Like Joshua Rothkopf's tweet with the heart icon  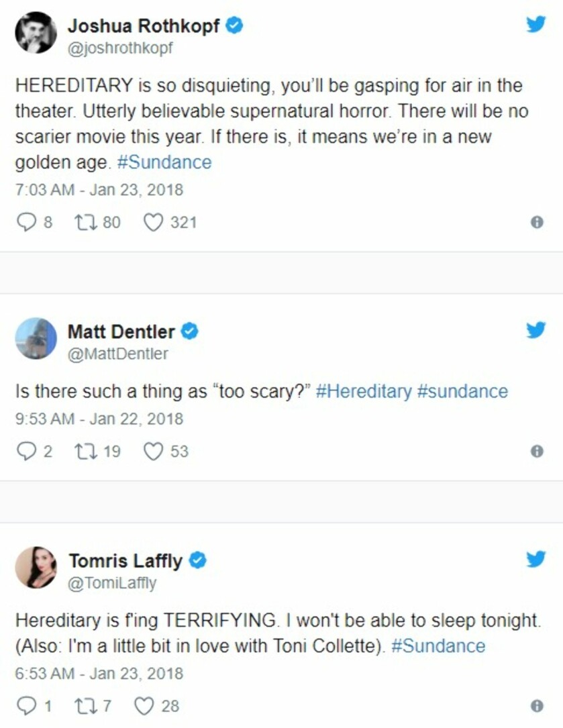pos(153,222)
